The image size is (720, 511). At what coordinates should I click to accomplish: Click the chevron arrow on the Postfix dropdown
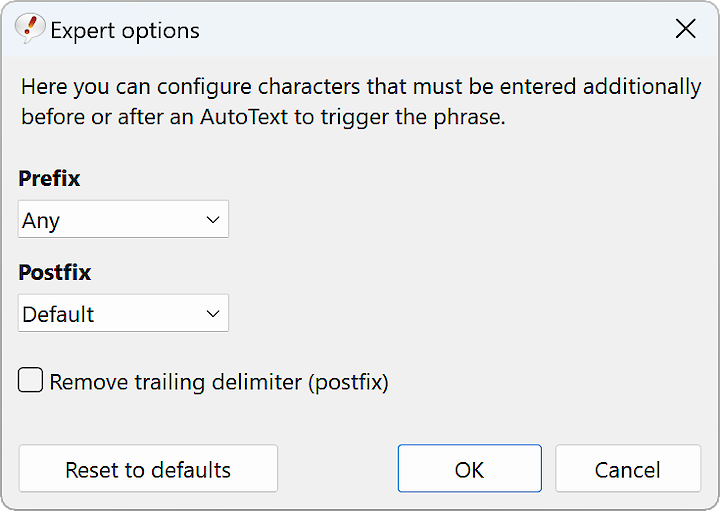click(213, 314)
